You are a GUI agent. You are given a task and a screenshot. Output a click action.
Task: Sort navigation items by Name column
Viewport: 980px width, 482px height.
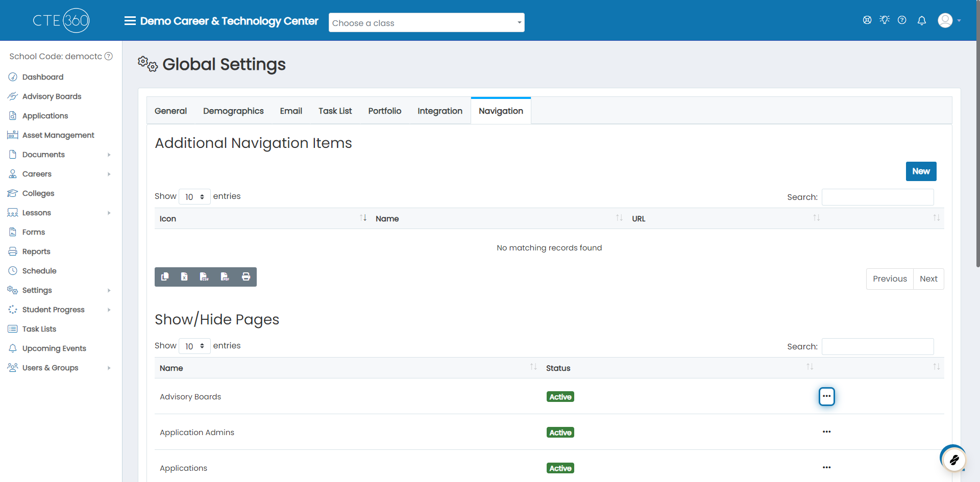coord(499,218)
